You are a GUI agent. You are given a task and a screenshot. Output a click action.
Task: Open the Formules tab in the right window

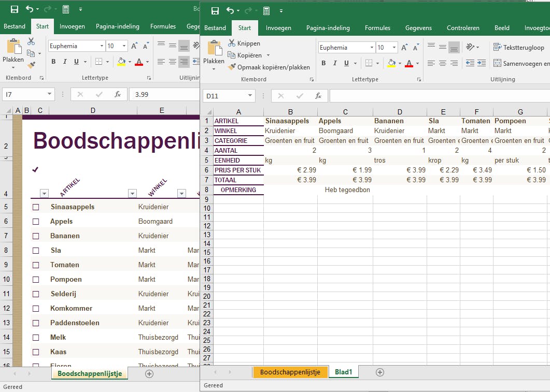(377, 28)
